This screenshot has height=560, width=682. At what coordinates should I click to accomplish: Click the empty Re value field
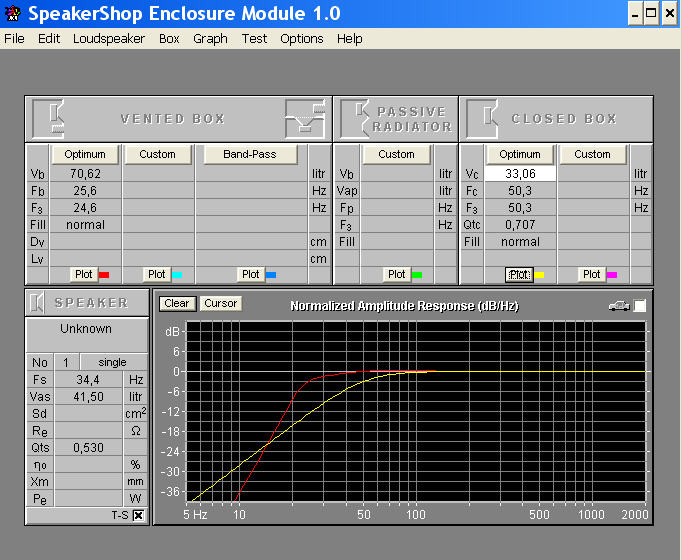[88, 430]
